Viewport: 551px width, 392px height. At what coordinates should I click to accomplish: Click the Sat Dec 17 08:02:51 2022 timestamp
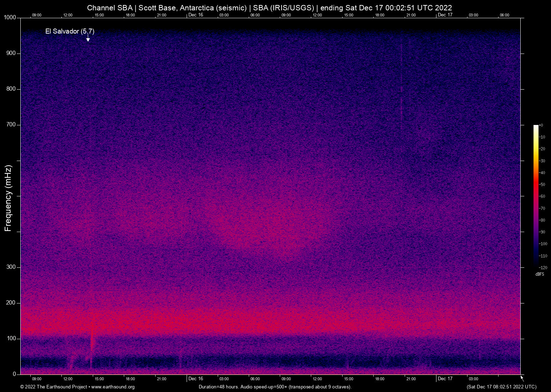[501, 387]
